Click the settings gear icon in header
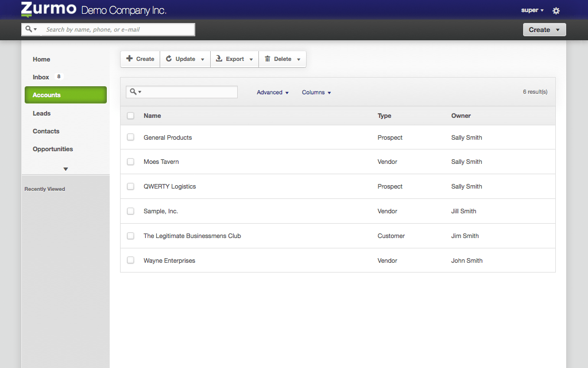This screenshot has height=368, width=588. (556, 10)
